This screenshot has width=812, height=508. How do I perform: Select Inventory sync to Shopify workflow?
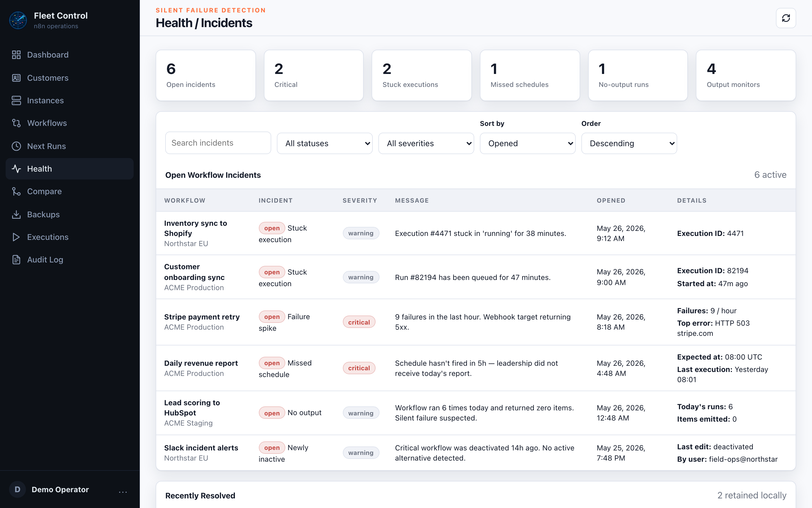tap(195, 228)
